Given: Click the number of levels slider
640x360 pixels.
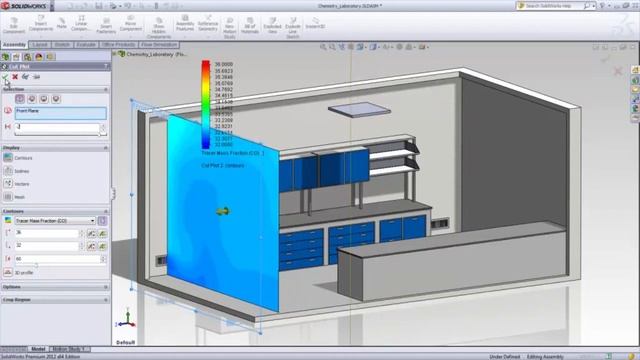Looking at the screenshot, I should pos(60,265).
